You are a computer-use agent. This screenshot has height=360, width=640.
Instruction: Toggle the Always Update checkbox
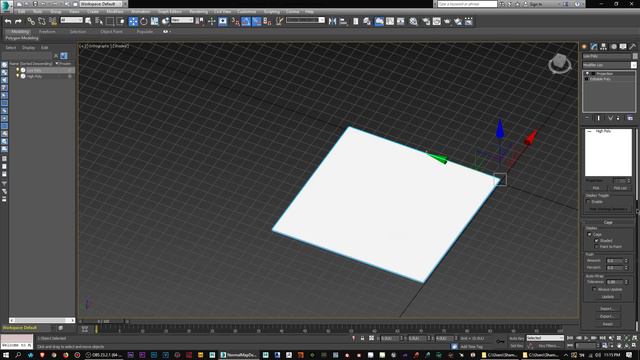(594, 289)
